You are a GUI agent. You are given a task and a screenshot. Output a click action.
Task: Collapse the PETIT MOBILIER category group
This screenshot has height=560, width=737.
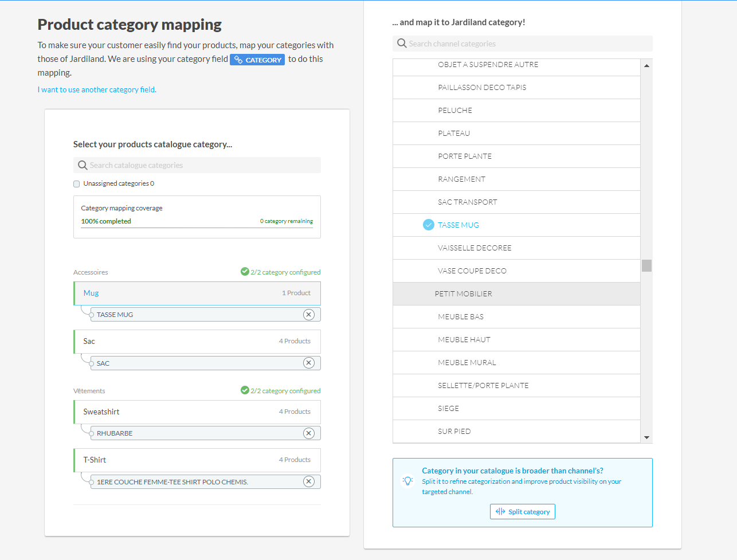click(463, 294)
